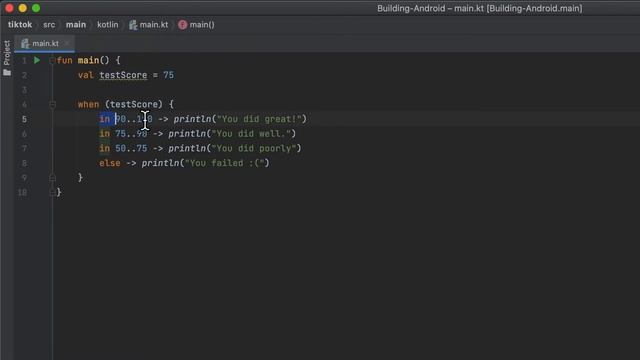640x360 pixels.
Task: Select main() in the breadcrumb bar
Action: click(x=202, y=25)
